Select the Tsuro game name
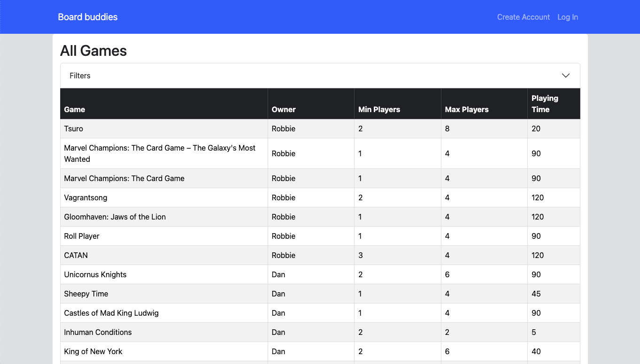Screen dimensions: 640x364 point(74,129)
